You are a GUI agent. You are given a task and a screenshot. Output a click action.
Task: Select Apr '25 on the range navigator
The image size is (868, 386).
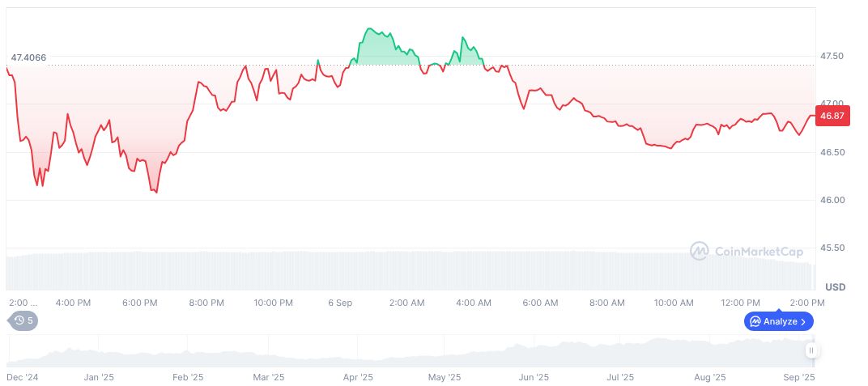(x=357, y=377)
